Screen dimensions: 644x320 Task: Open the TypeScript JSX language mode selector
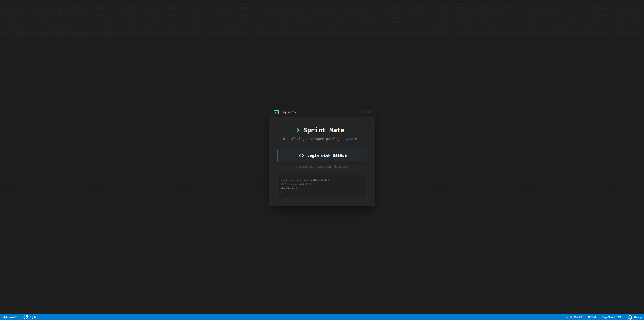pyautogui.click(x=611, y=317)
